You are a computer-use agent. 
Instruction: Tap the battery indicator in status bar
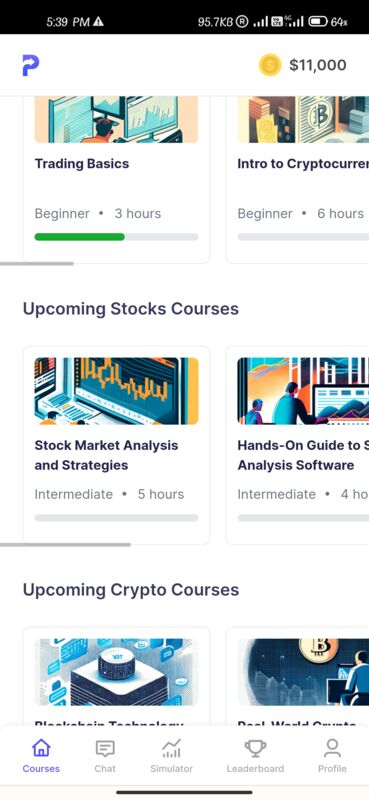click(x=318, y=21)
